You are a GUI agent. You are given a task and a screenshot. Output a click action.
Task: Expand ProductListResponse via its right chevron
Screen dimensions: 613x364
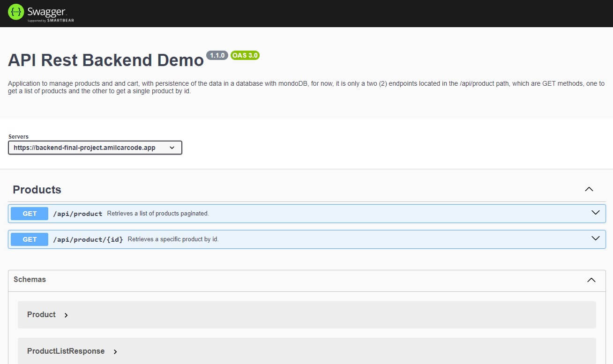(115, 352)
